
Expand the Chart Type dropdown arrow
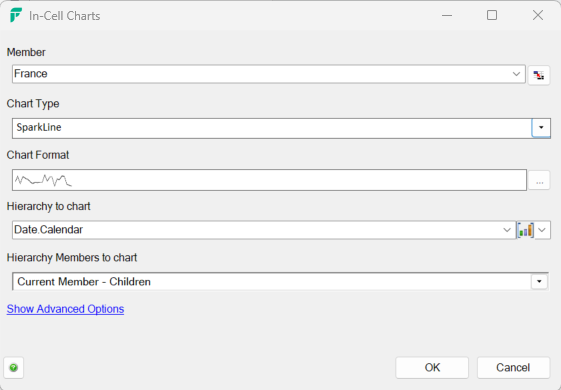541,128
